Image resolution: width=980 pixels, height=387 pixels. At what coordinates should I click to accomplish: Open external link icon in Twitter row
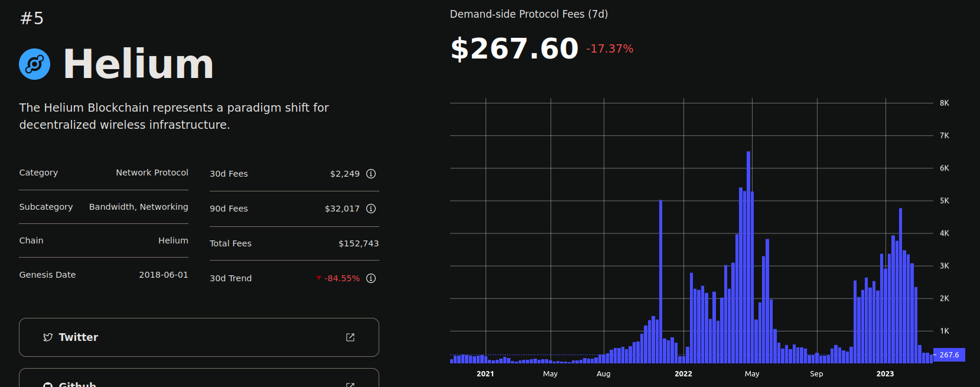350,337
